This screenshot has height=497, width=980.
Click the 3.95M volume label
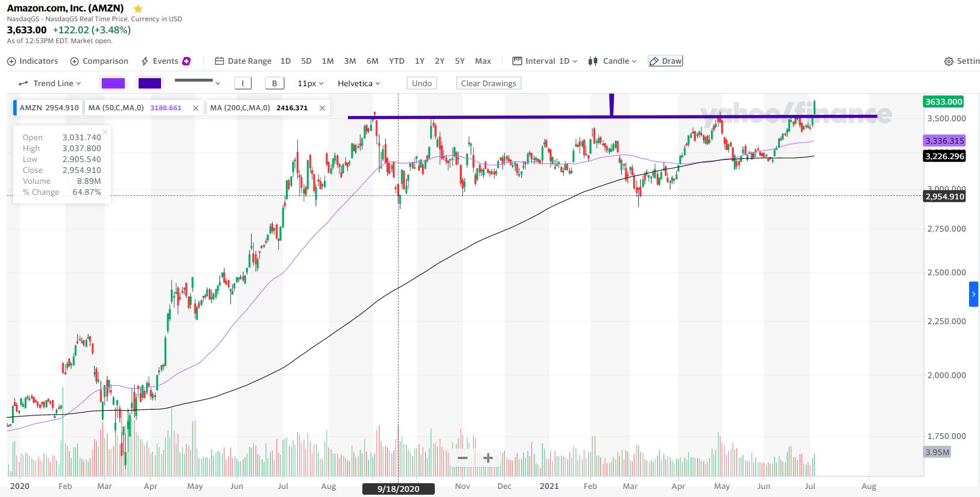click(x=937, y=452)
